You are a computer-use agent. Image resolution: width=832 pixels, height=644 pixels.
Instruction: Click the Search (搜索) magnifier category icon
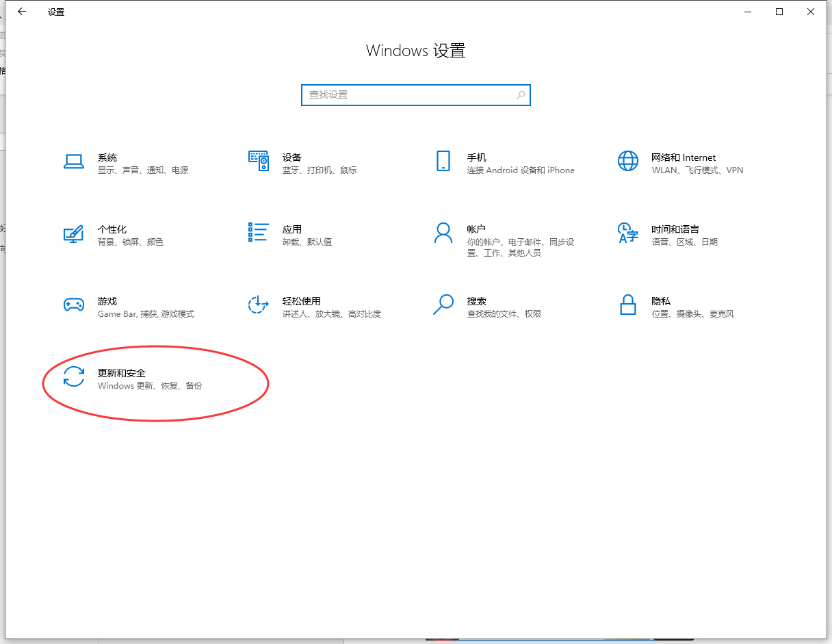coord(443,305)
